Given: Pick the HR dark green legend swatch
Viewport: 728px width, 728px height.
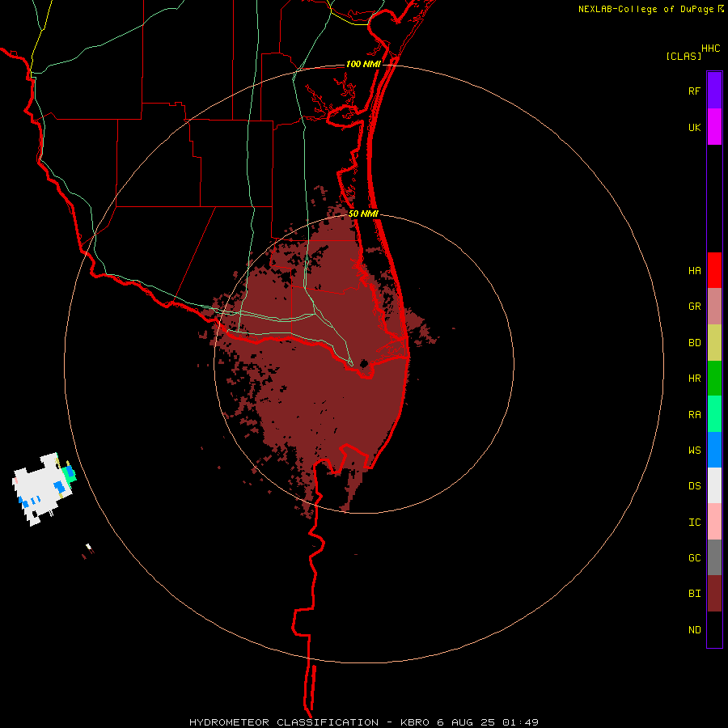Looking at the screenshot, I should coord(714,379).
